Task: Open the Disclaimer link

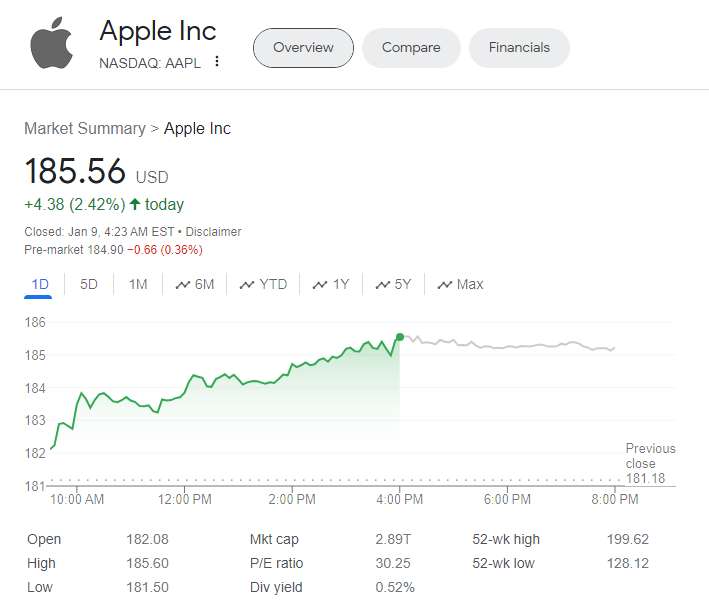Action: point(213,232)
